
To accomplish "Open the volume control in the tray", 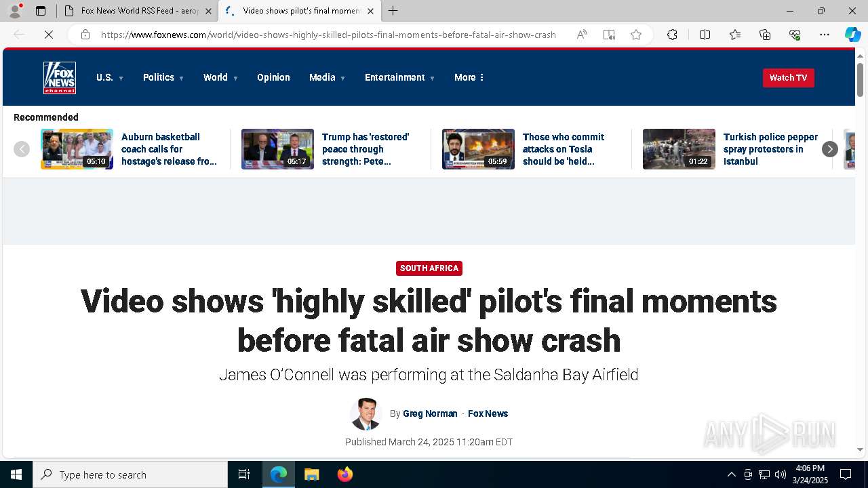I will point(781,474).
